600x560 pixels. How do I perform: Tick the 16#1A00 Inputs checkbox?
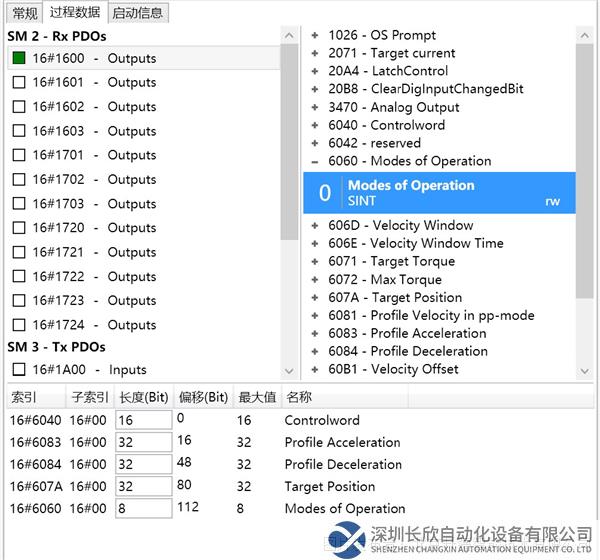pyautogui.click(x=18, y=370)
